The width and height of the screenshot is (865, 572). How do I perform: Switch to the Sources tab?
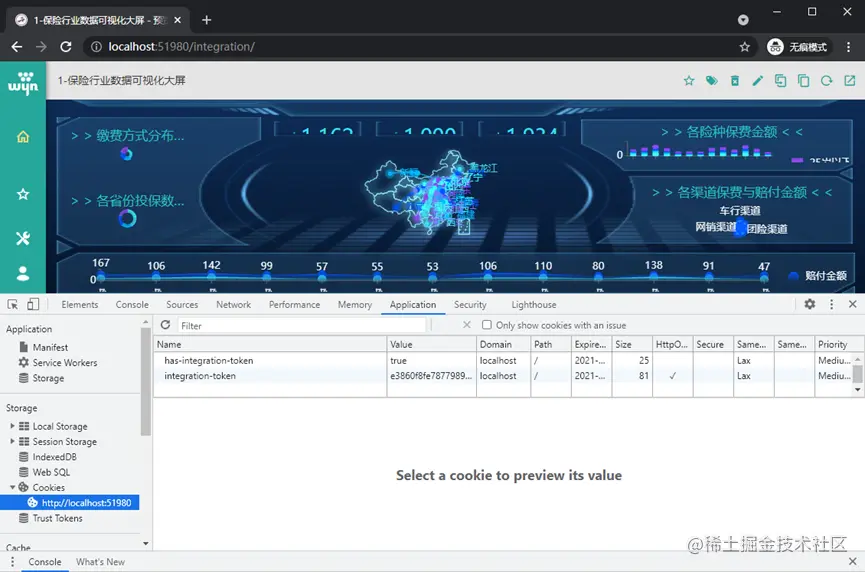point(182,304)
